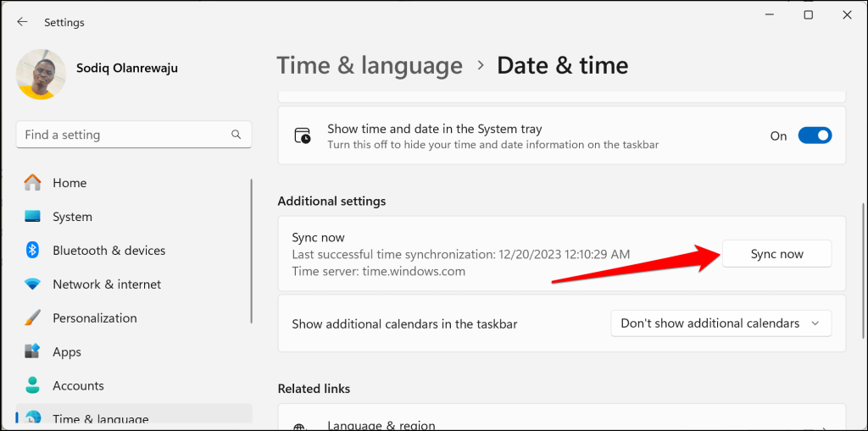Click the System monitor icon

[33, 217]
